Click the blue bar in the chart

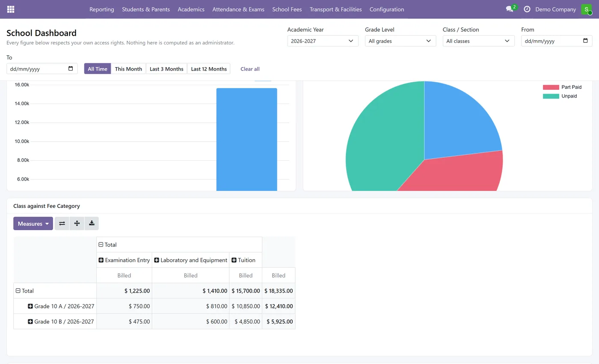pos(247,139)
